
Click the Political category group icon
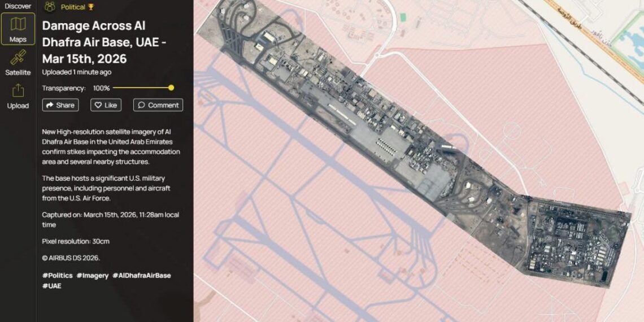50,6
